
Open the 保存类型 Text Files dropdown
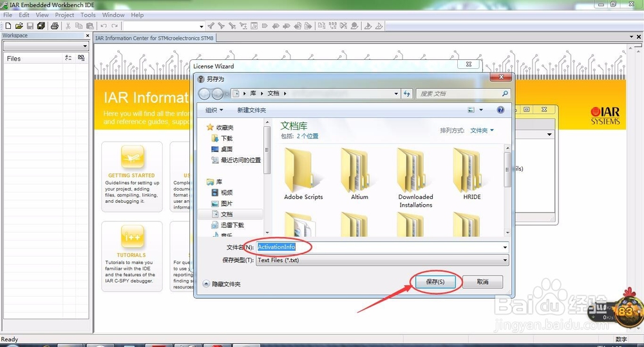click(x=383, y=260)
